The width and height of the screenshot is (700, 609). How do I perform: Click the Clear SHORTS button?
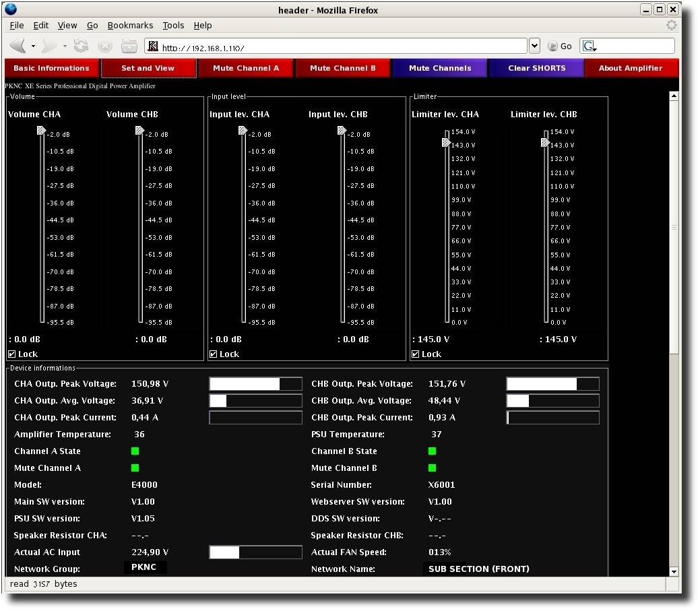536,68
